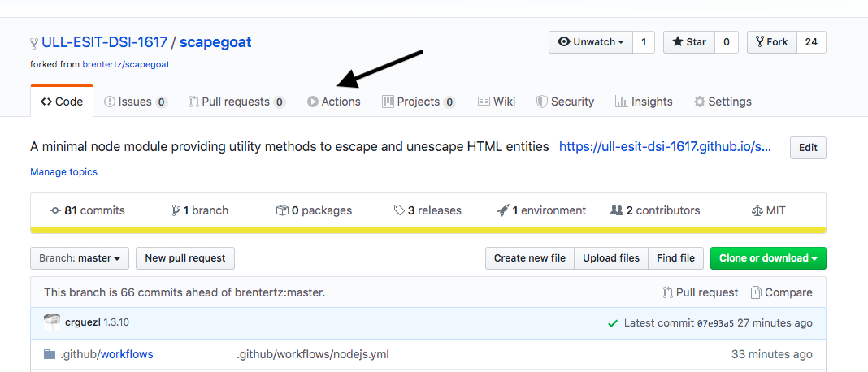868x372 pixels.
Task: Star the scapegoat repository
Action: point(689,42)
